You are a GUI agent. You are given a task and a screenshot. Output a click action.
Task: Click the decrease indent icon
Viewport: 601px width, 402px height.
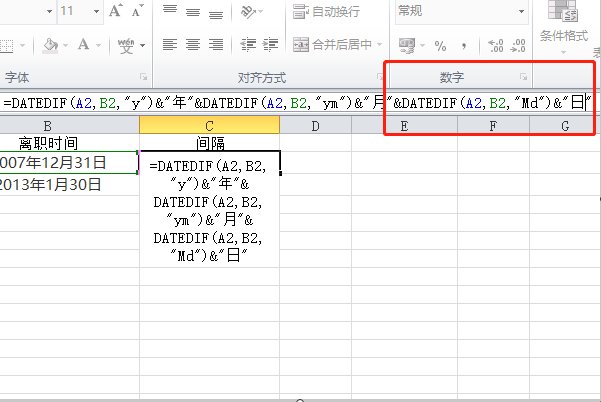coord(250,45)
